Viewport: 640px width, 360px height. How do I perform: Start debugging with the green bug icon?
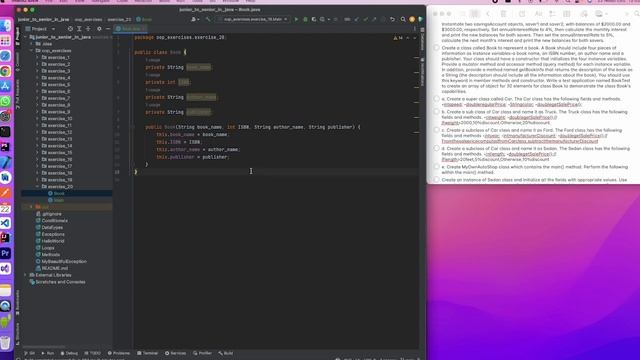[305, 19]
